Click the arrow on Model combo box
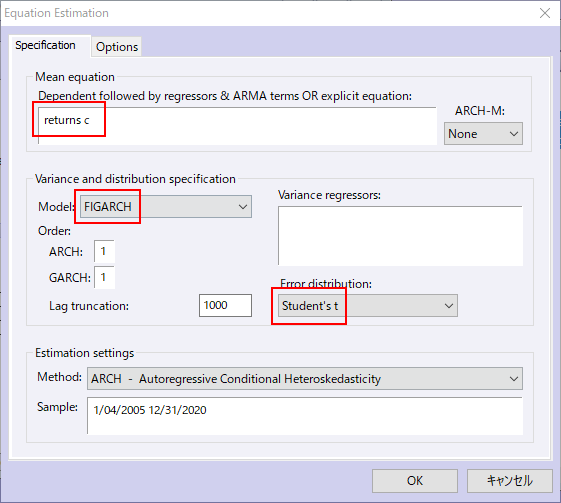The width and height of the screenshot is (561, 503). coord(243,206)
